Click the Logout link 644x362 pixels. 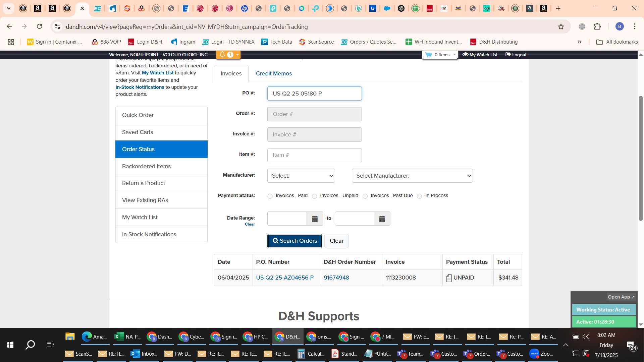(x=516, y=55)
